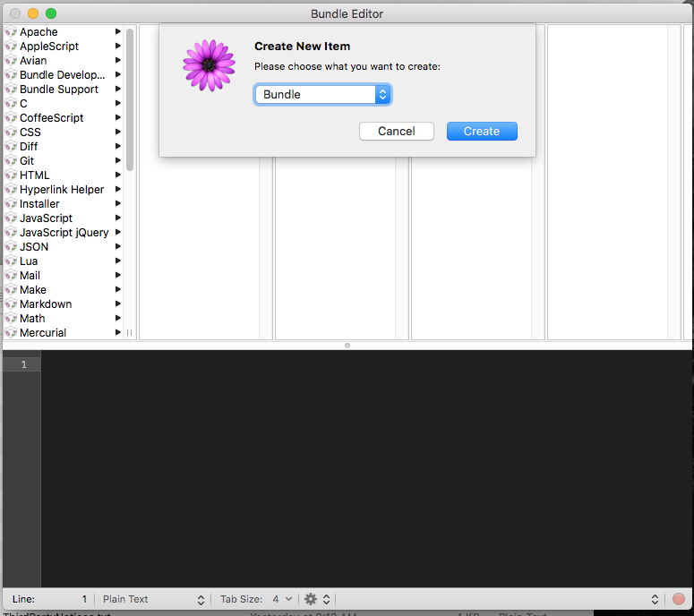This screenshot has height=616, width=694.
Task: Click the Cancel button
Action: pos(396,131)
